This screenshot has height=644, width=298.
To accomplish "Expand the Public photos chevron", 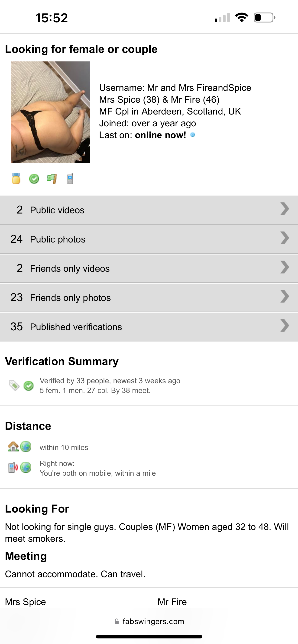I will (285, 238).
